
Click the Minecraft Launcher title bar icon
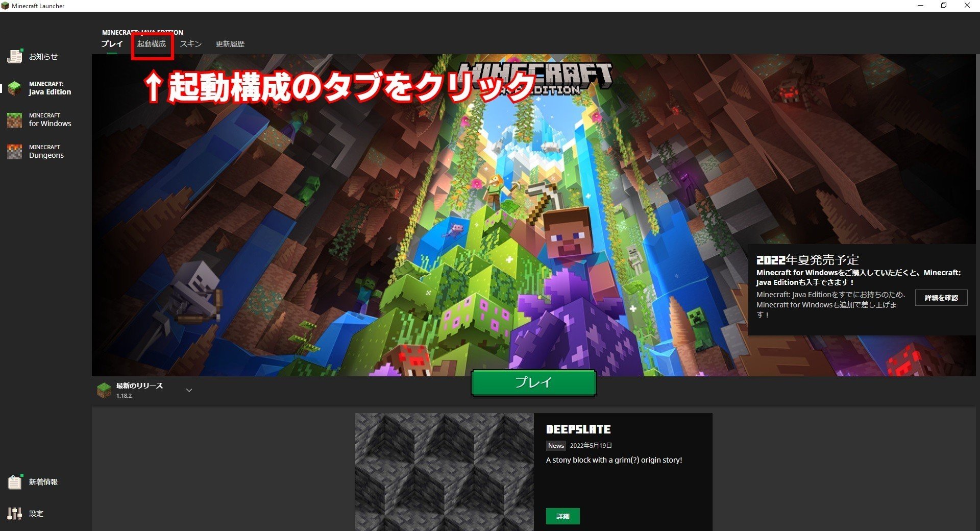tap(5, 6)
